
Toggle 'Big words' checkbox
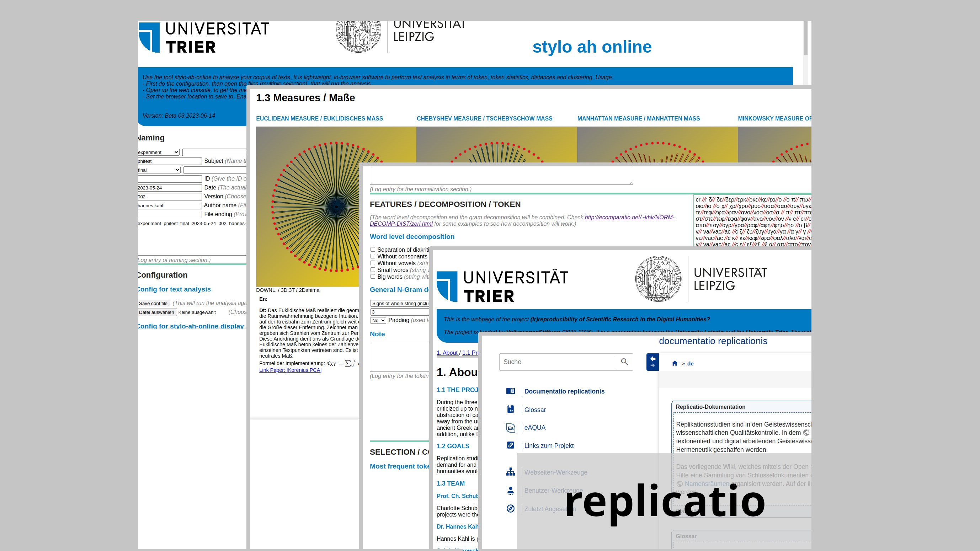(x=373, y=277)
